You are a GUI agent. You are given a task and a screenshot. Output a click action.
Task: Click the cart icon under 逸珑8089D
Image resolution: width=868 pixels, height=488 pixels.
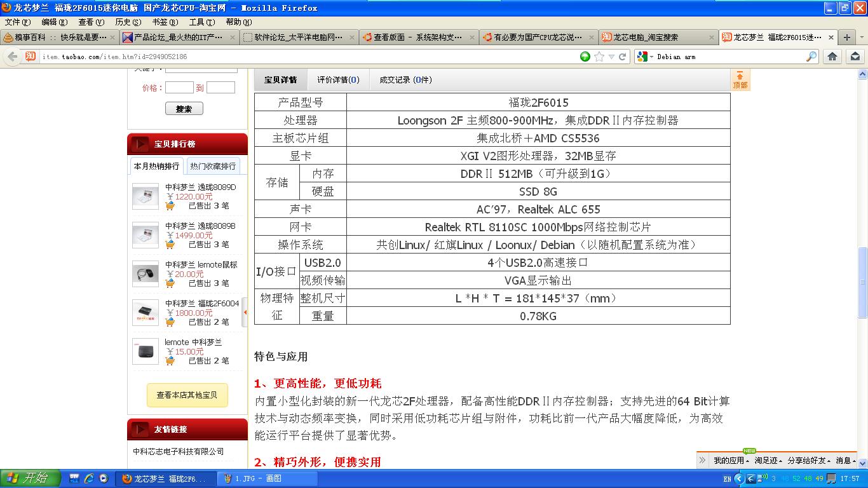(170, 206)
